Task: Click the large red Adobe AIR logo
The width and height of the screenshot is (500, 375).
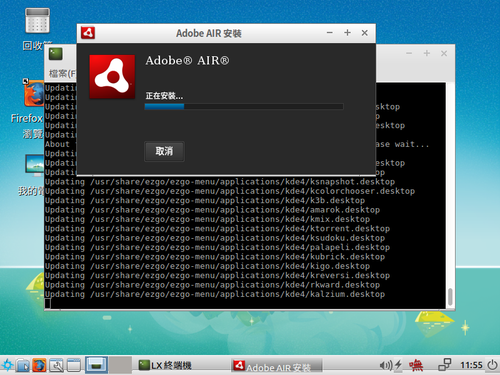Action: coord(112,77)
